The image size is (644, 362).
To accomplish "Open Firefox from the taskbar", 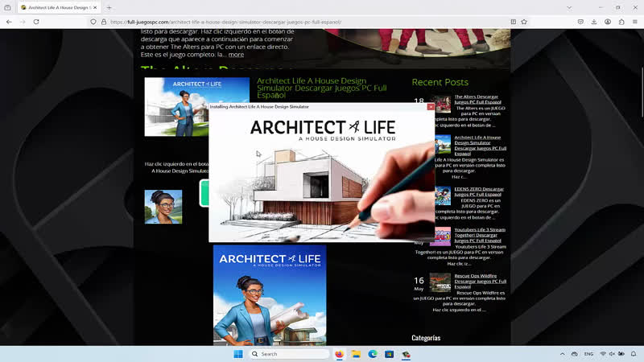I will coord(339,354).
